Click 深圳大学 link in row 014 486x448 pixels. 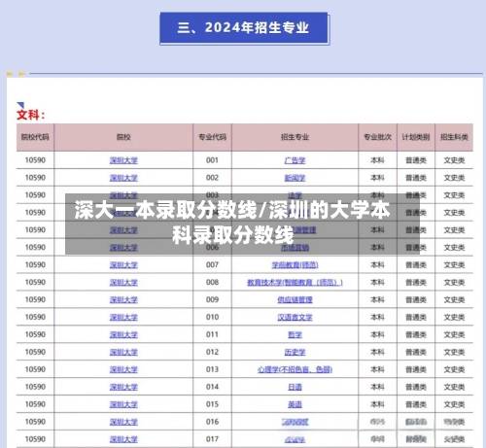click(x=123, y=387)
